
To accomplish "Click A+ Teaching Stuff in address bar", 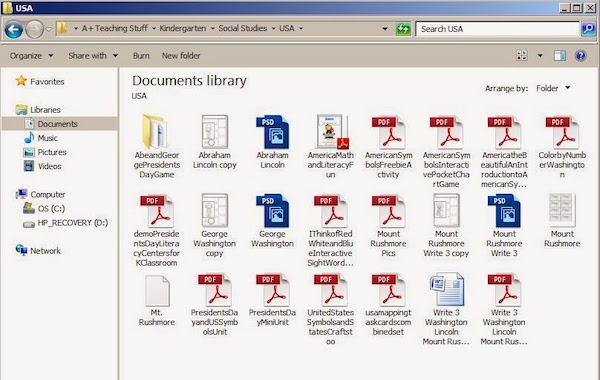I will [114, 28].
